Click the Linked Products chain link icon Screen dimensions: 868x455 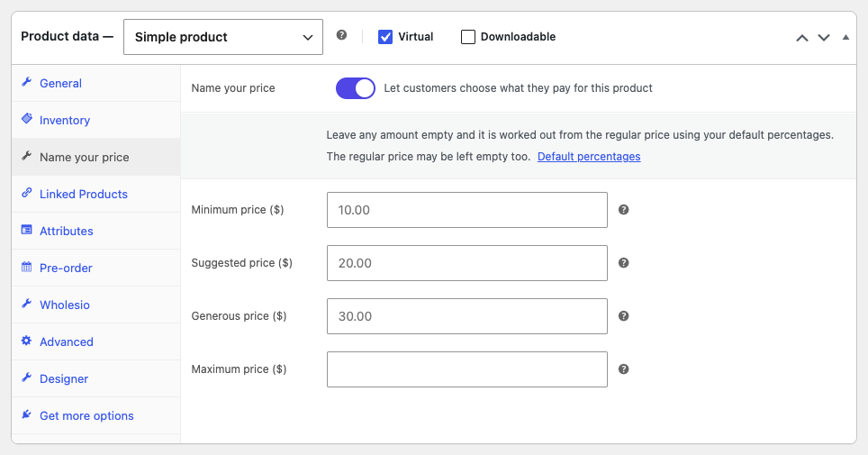click(x=27, y=193)
